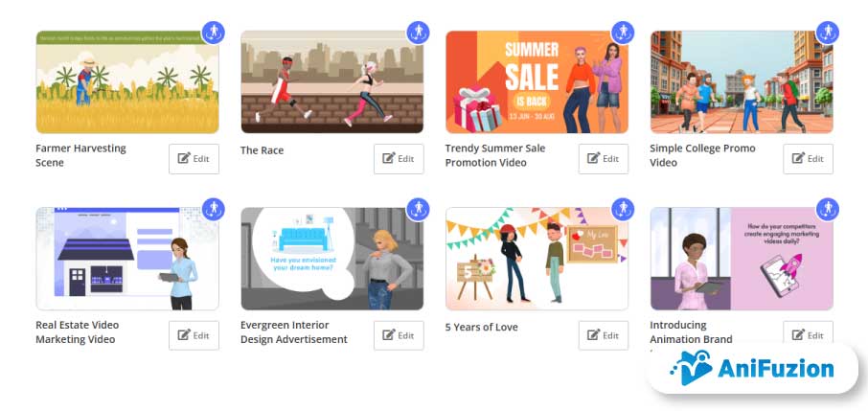The width and height of the screenshot is (868, 411).
Task: Click the blue badge on Real Estate Video
Action: click(x=213, y=210)
